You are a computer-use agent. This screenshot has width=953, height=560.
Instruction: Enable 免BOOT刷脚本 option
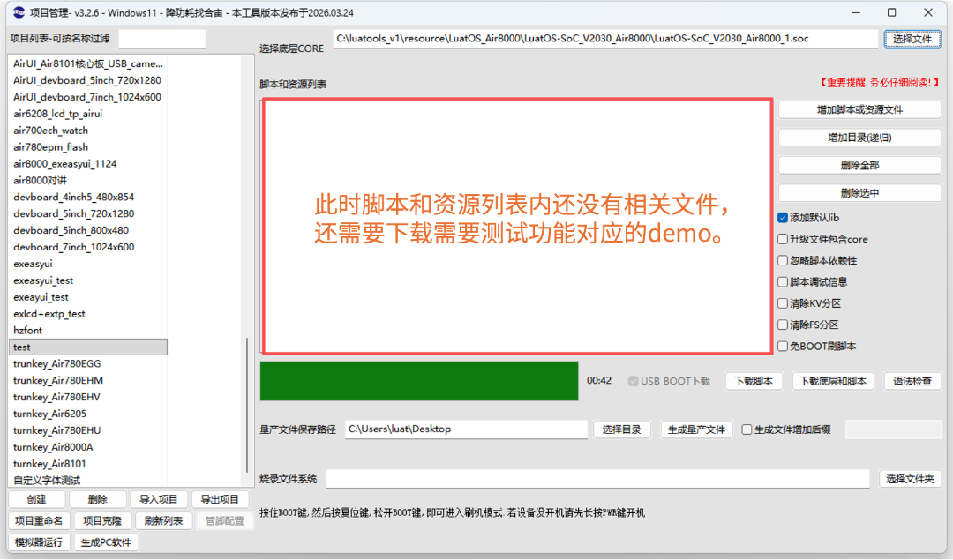(x=782, y=346)
